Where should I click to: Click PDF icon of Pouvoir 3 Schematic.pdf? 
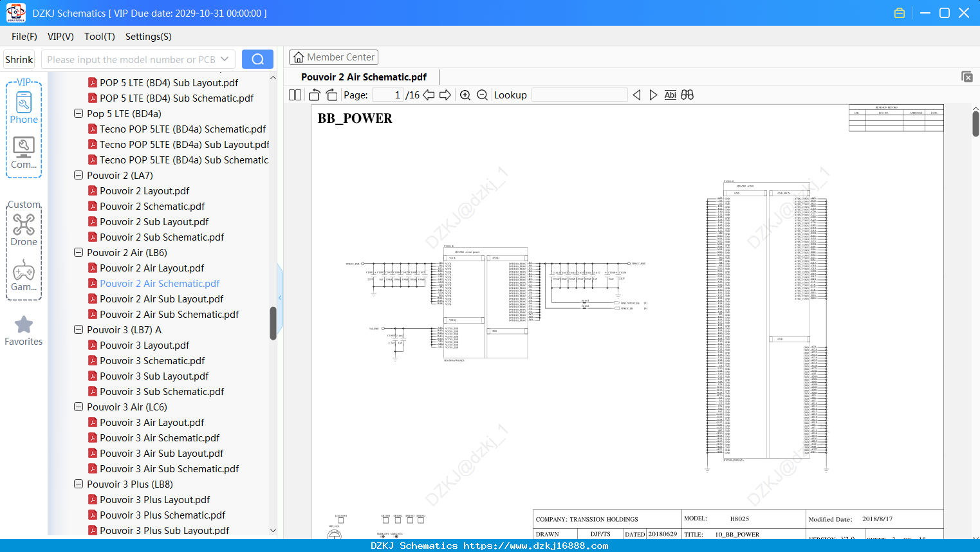93,360
